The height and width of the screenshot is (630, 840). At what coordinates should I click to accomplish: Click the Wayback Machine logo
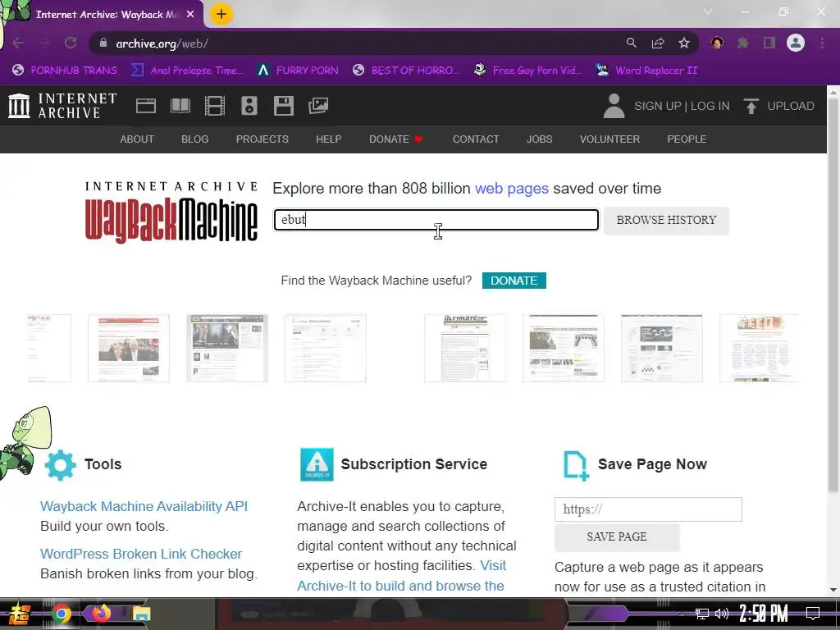click(171, 212)
